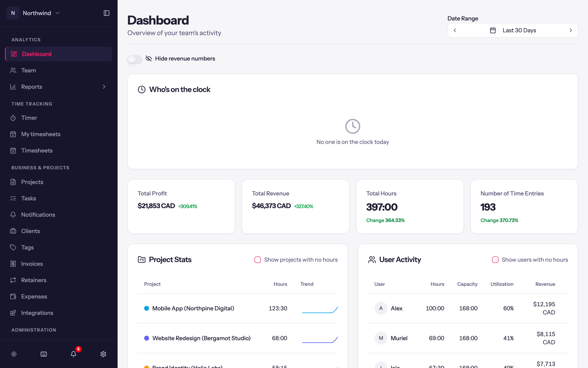
Task: Click the clock icon beside Who's on the clock
Action: coord(142,90)
